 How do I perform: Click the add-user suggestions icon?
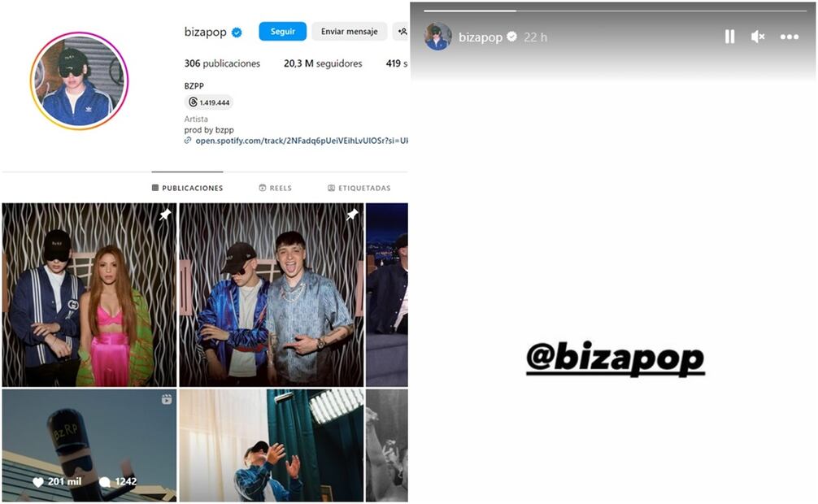click(401, 32)
